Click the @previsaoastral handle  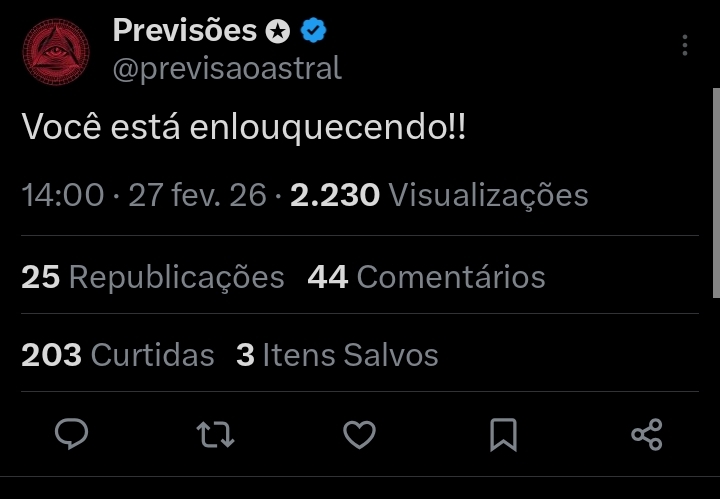click(227, 68)
